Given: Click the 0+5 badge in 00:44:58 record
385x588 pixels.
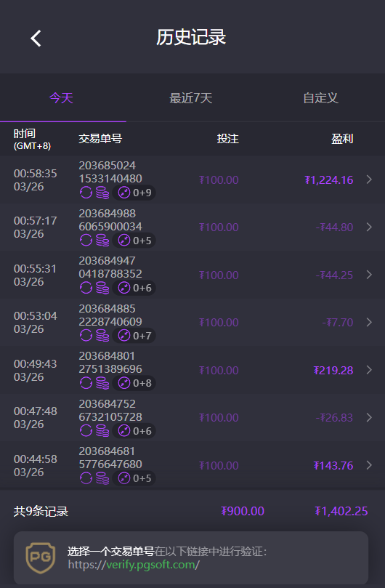Looking at the screenshot, I should click(x=134, y=478).
